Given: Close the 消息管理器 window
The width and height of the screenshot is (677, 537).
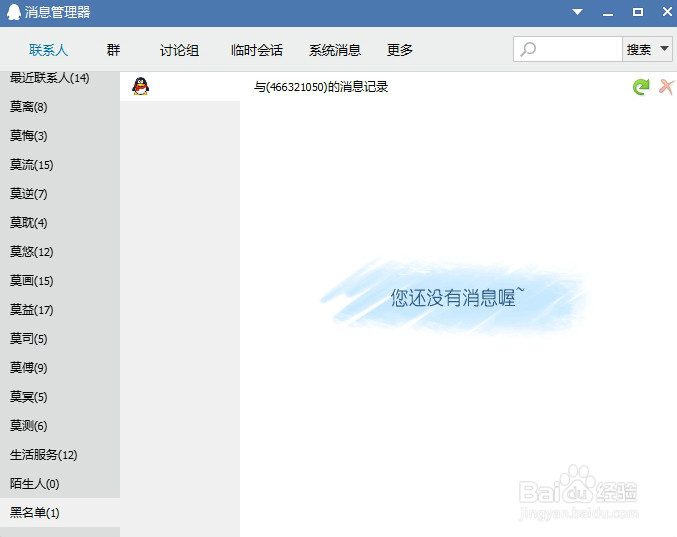Looking at the screenshot, I should [668, 12].
